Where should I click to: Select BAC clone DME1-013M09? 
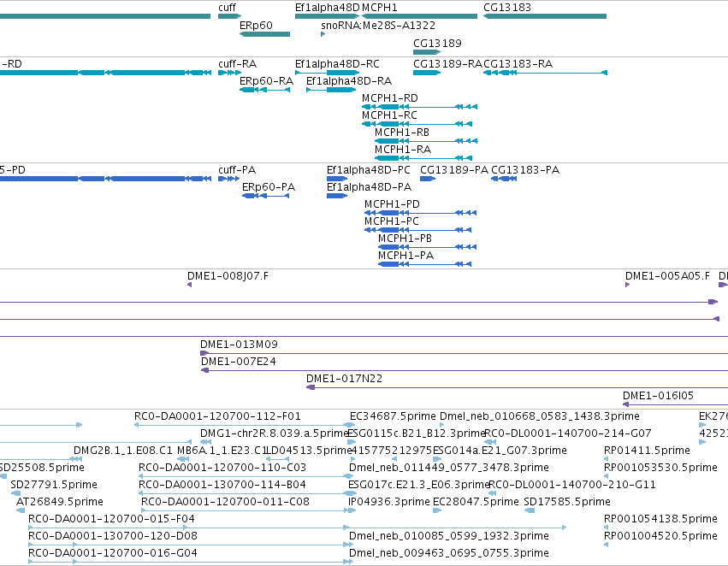464,353
